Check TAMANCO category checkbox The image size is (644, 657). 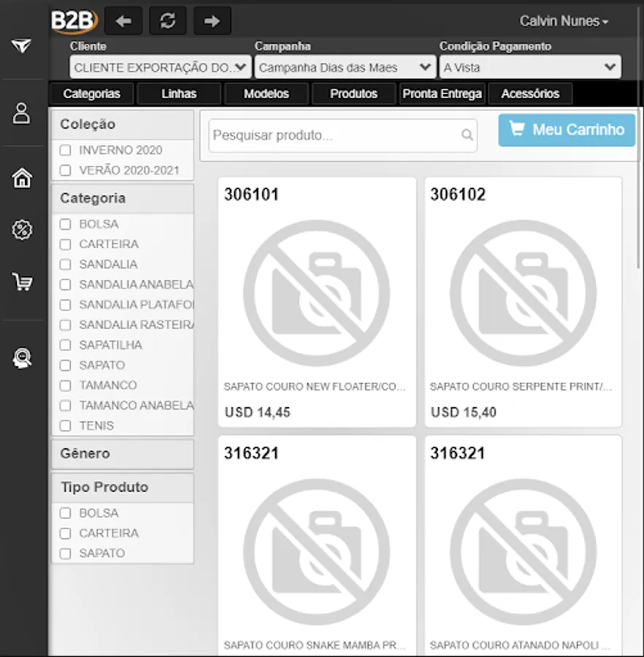coord(66,385)
